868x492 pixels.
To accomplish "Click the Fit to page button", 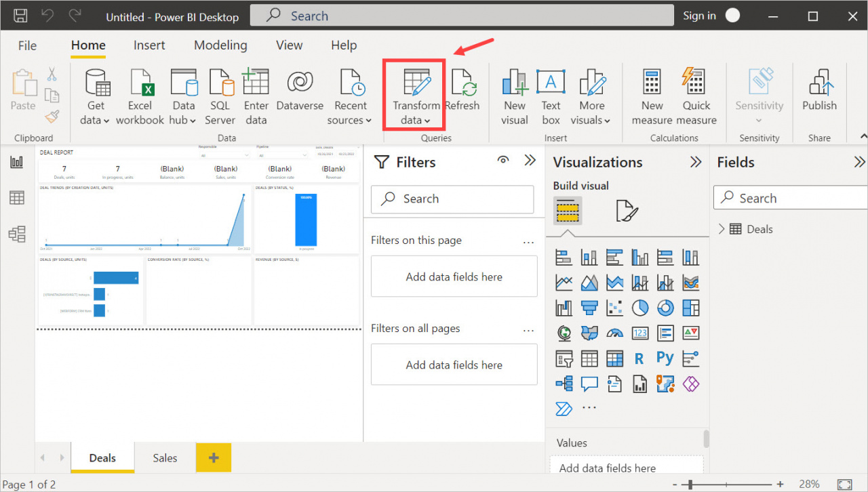I will [844, 485].
